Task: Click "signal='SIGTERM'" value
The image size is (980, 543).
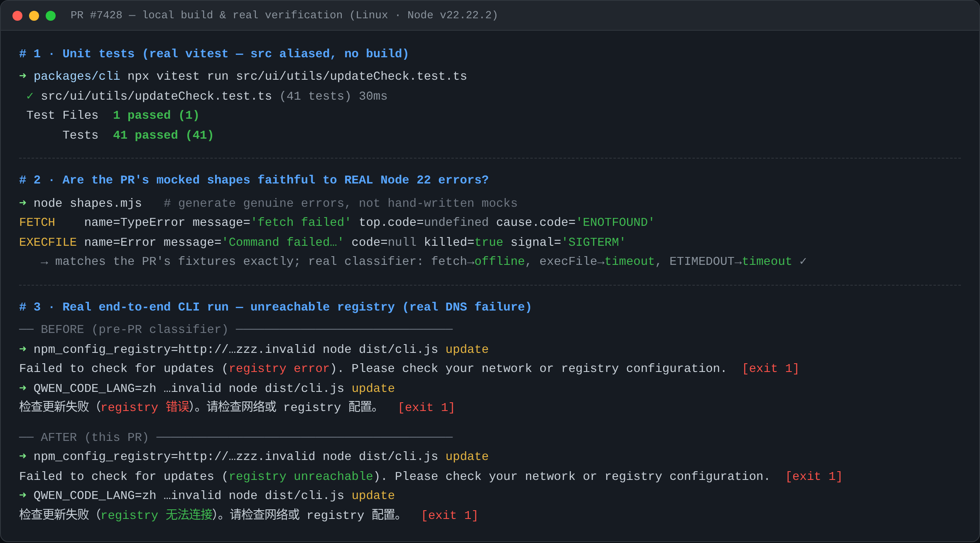Action: (x=568, y=242)
